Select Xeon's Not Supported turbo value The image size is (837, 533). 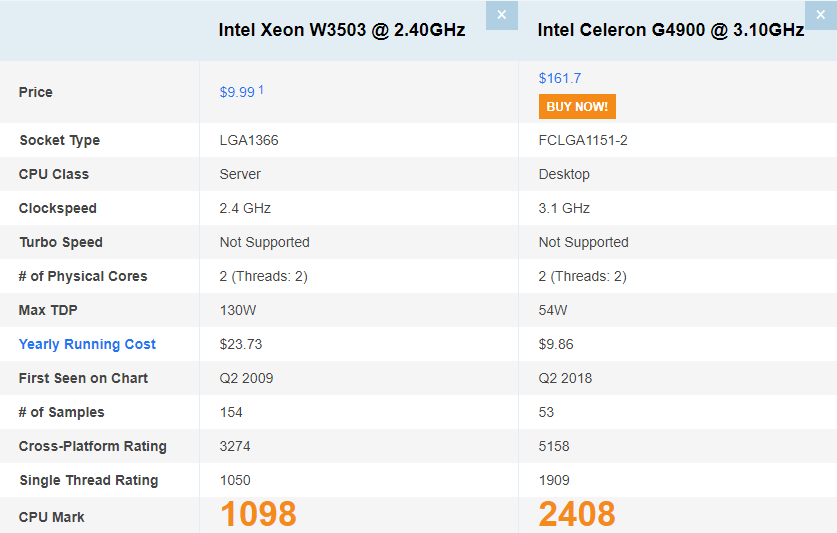click(x=265, y=242)
